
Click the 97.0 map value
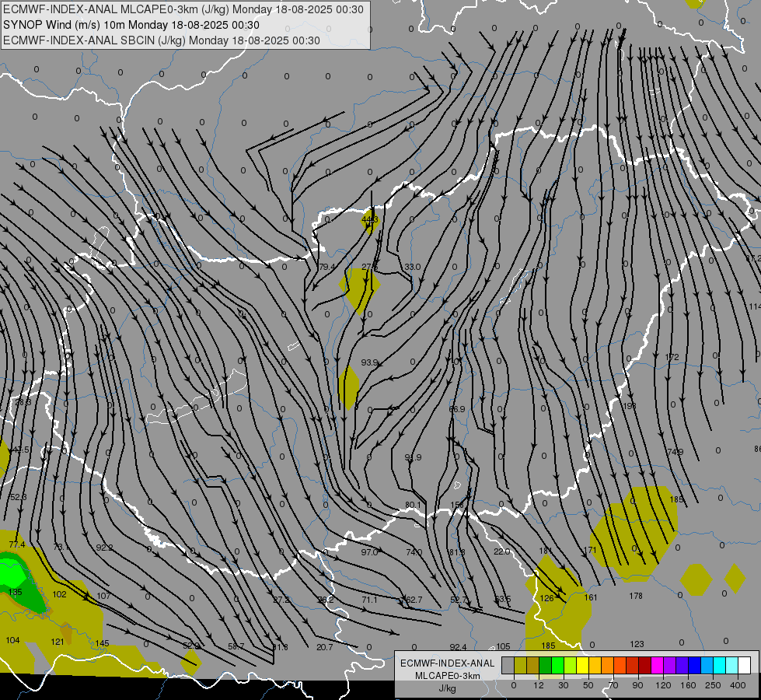(x=369, y=552)
